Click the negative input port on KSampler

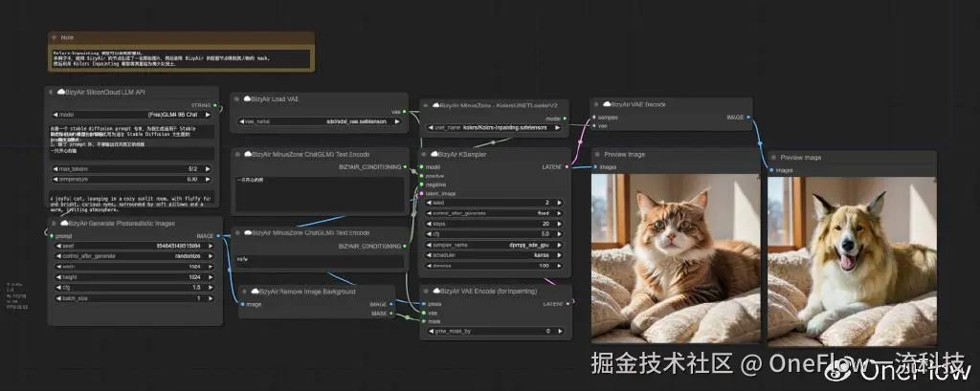point(422,185)
